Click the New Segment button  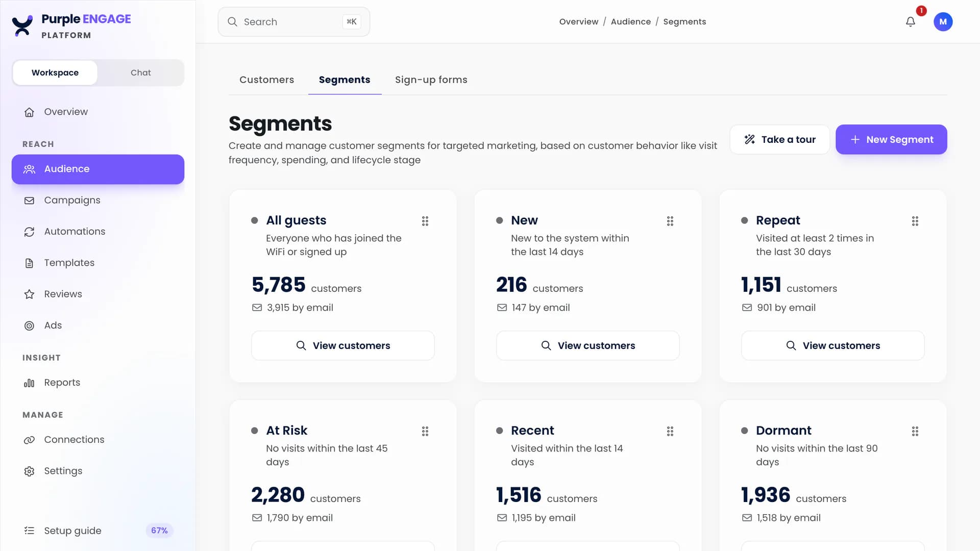(x=891, y=139)
